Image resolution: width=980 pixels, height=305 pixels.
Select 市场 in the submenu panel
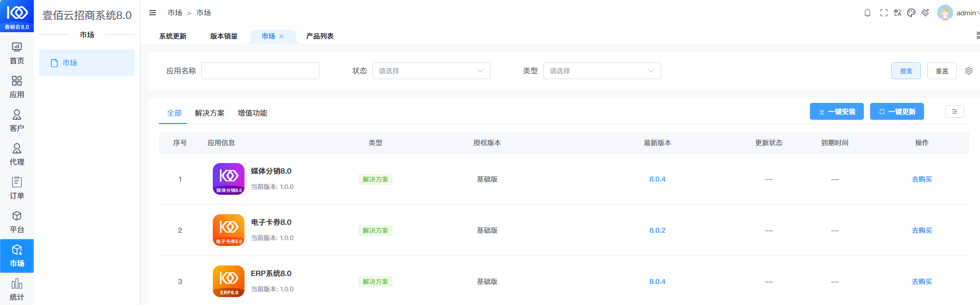87,63
